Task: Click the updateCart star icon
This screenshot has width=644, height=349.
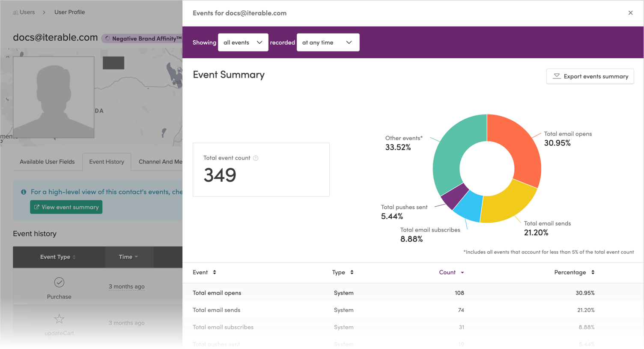Action: pos(59,319)
